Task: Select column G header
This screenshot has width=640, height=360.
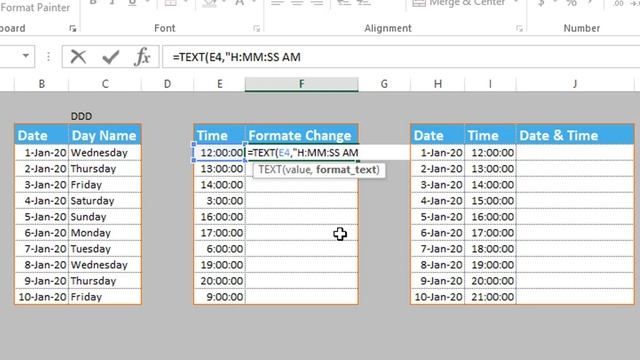Action: (384, 84)
